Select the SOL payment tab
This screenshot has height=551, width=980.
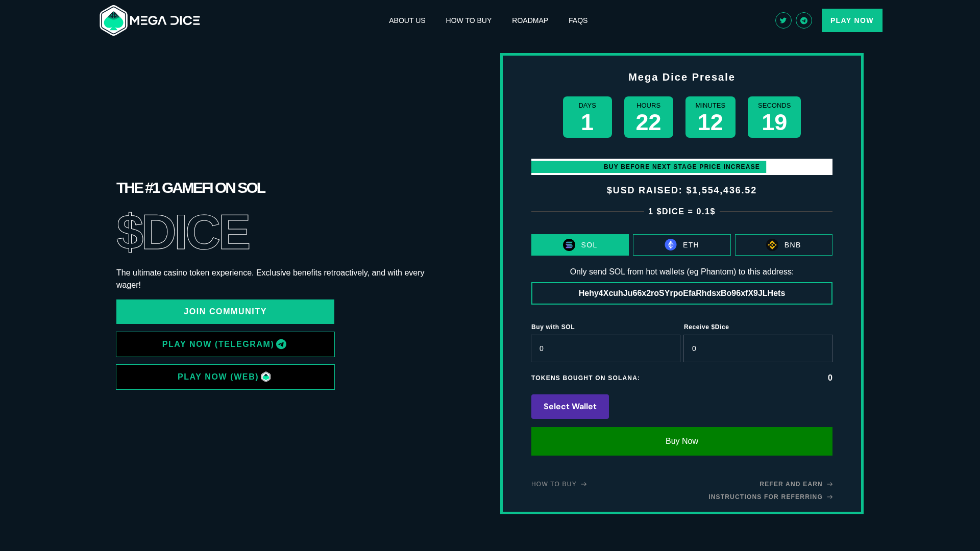point(580,245)
